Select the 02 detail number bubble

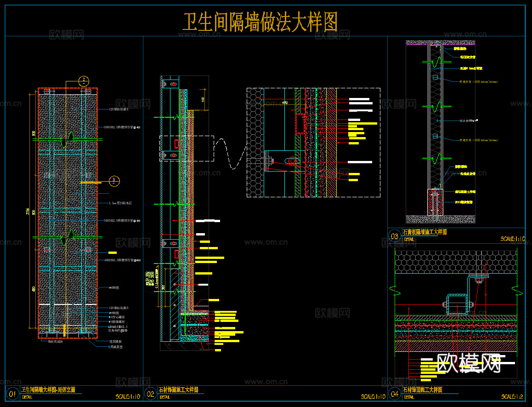click(150, 394)
